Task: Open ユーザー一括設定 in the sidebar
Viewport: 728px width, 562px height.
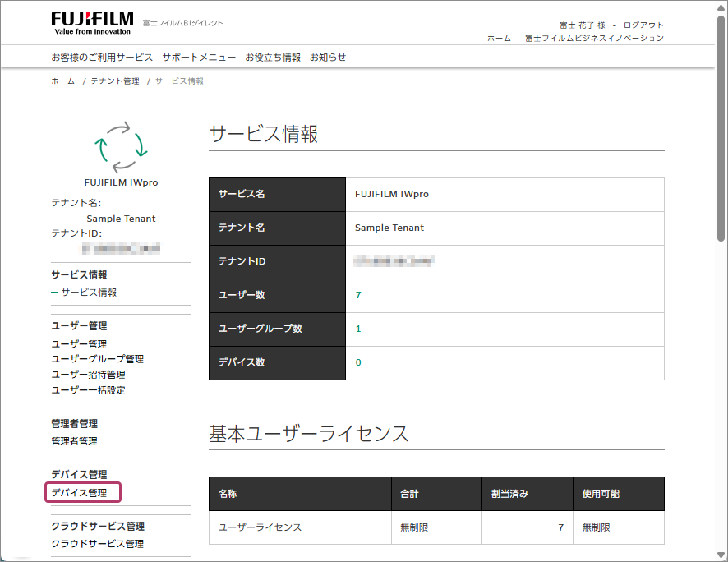Action: coord(88,390)
